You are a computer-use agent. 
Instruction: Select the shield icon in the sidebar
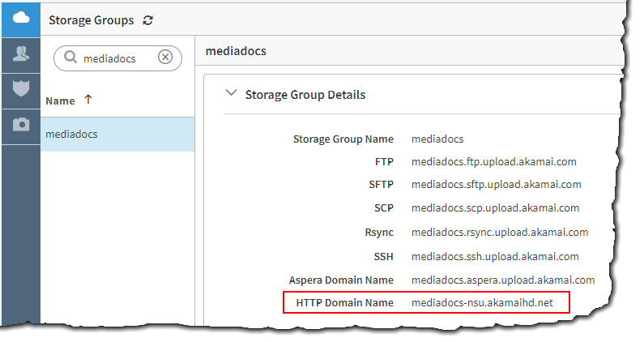tap(21, 88)
